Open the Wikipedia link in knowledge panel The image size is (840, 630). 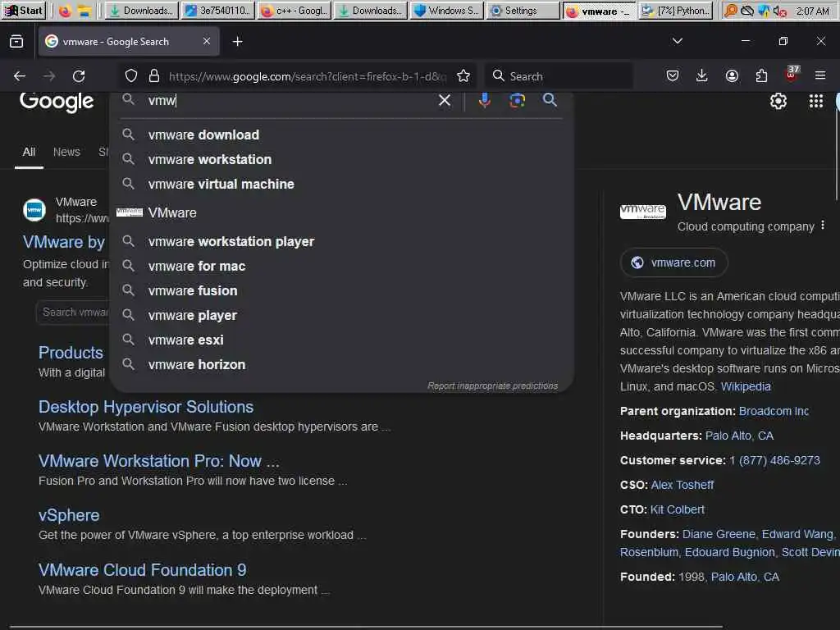click(746, 386)
